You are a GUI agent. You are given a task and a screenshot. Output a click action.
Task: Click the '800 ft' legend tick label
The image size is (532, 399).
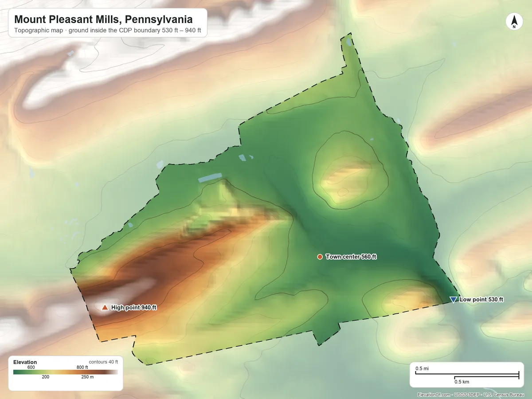click(82, 367)
